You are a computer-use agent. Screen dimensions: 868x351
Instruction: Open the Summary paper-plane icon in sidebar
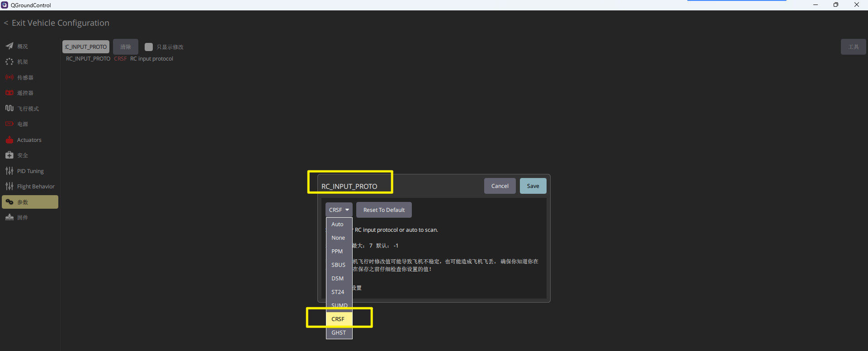9,46
